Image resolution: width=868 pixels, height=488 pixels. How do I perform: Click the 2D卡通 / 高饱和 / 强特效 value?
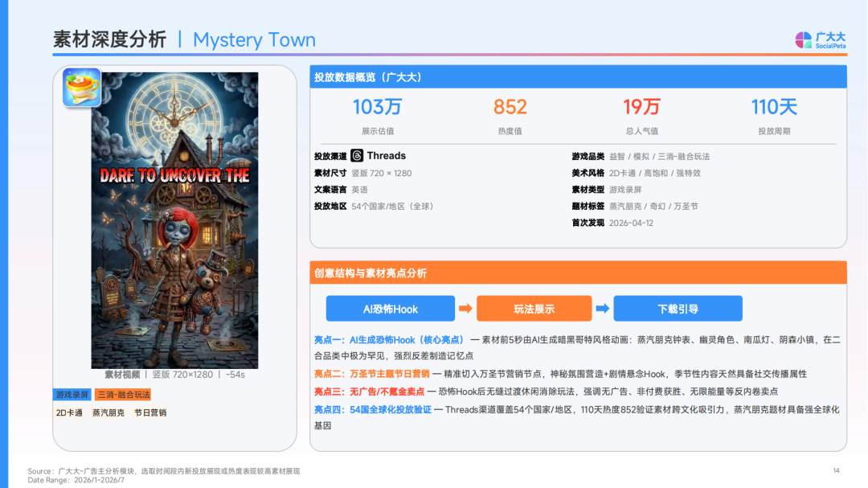point(655,173)
